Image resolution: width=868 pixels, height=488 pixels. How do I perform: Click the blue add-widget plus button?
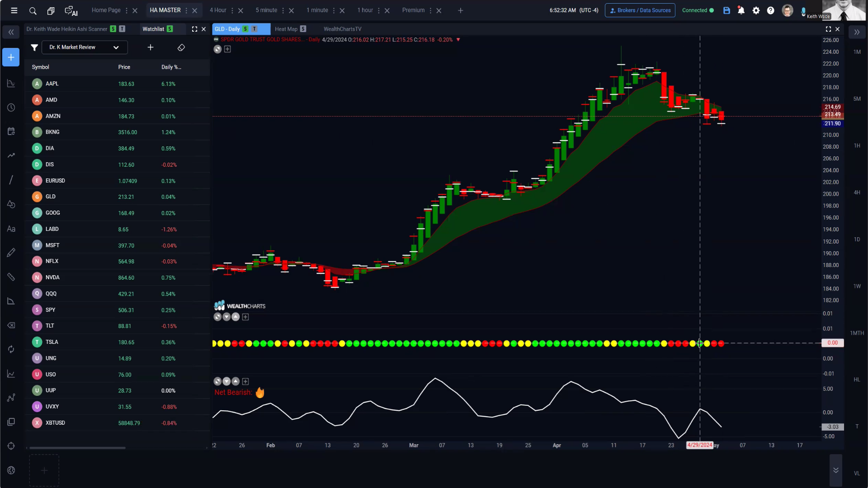click(11, 57)
